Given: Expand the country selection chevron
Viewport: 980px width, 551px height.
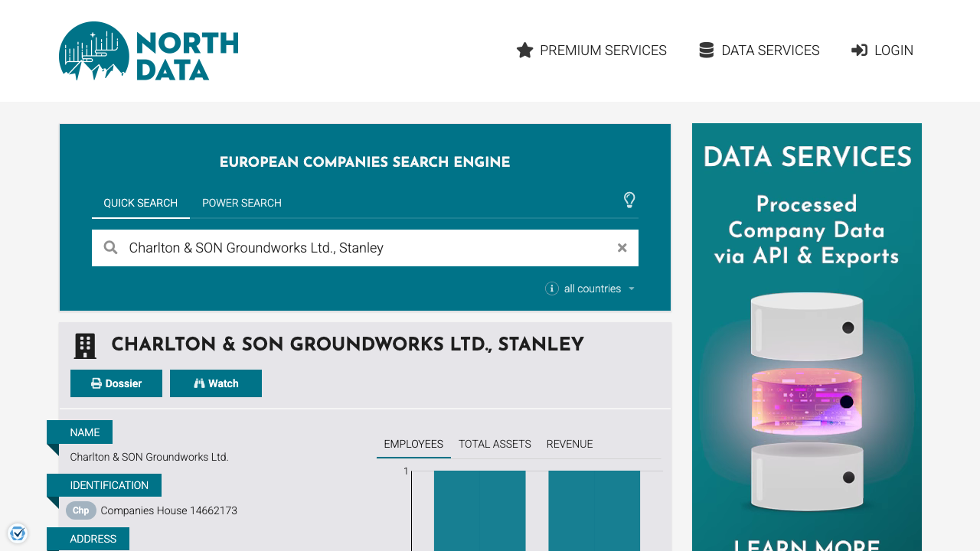Looking at the screenshot, I should pos(632,289).
